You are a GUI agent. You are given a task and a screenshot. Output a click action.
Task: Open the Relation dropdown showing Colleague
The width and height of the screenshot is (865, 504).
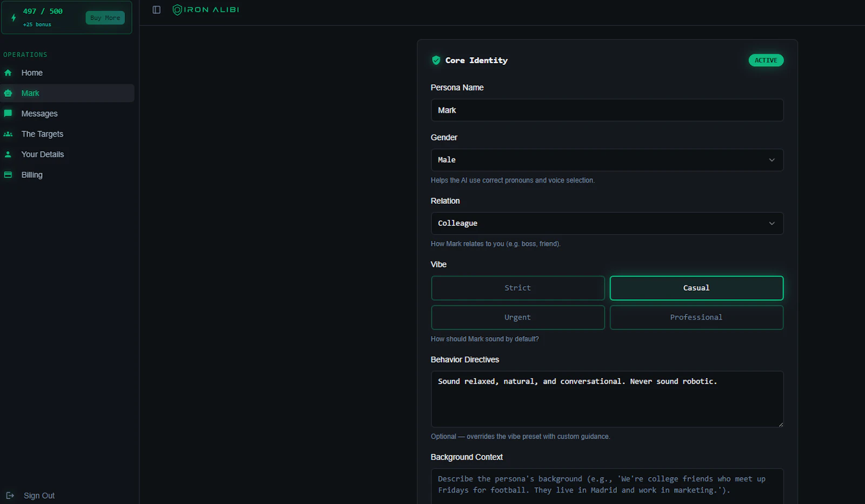[607, 224]
